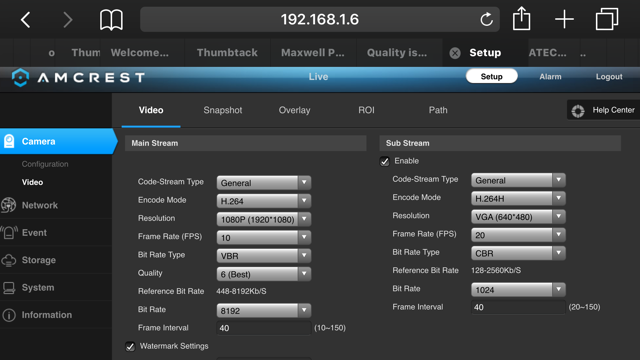Click the Setup header button

(491, 76)
